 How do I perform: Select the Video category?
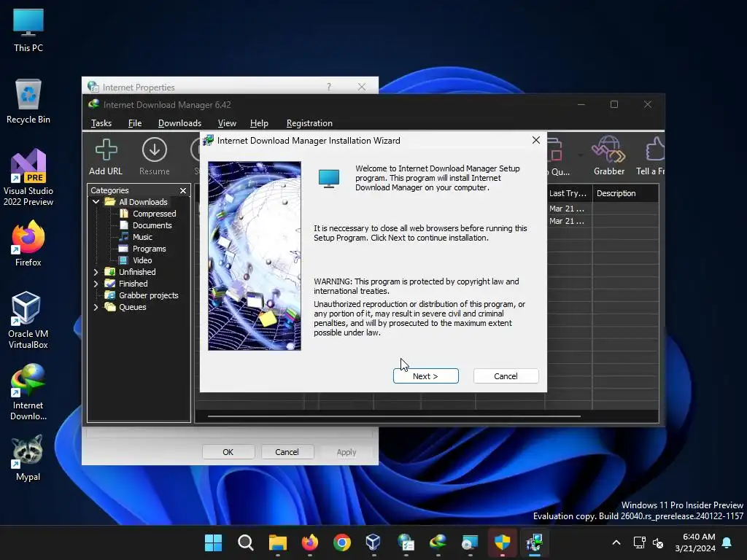tap(142, 260)
